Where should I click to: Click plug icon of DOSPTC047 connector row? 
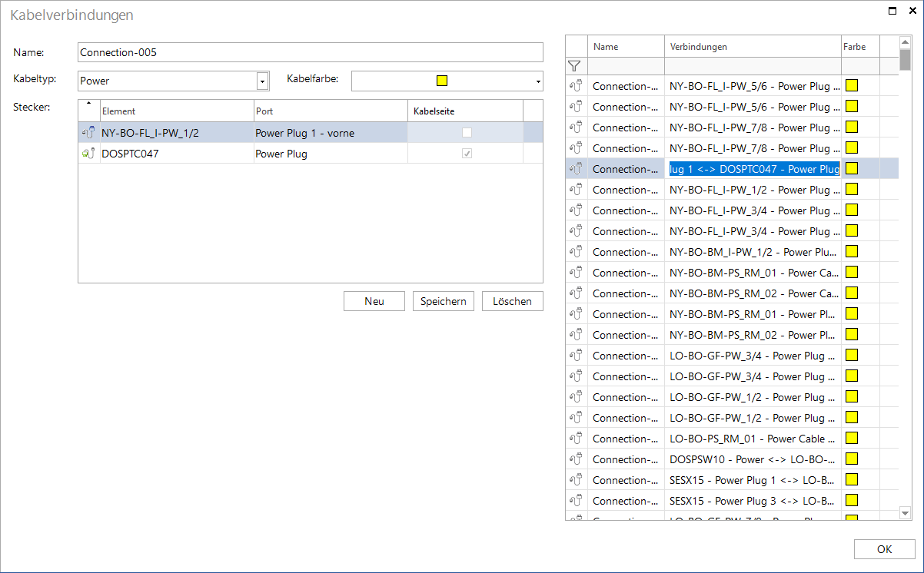pyautogui.click(x=88, y=153)
